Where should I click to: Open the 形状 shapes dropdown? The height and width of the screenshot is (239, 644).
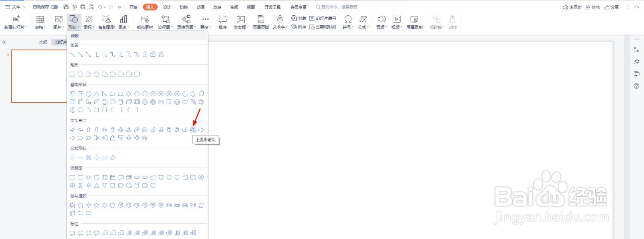(74, 22)
